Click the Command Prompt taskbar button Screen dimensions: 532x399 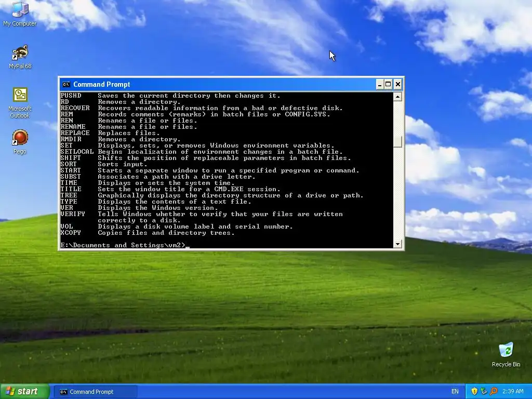tap(96, 392)
